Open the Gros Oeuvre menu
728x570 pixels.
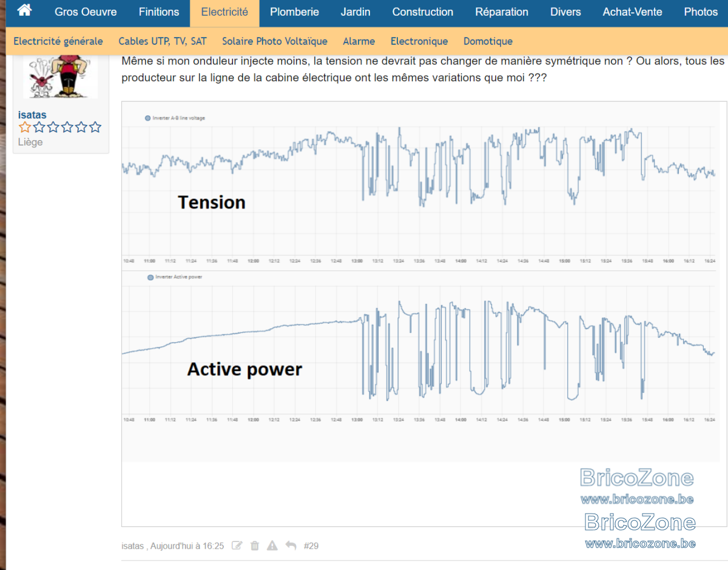[x=86, y=12]
